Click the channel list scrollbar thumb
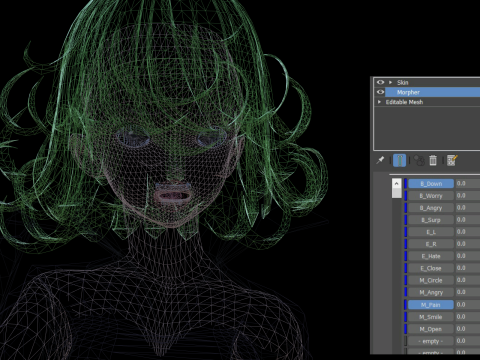The image size is (480, 360). click(396, 193)
